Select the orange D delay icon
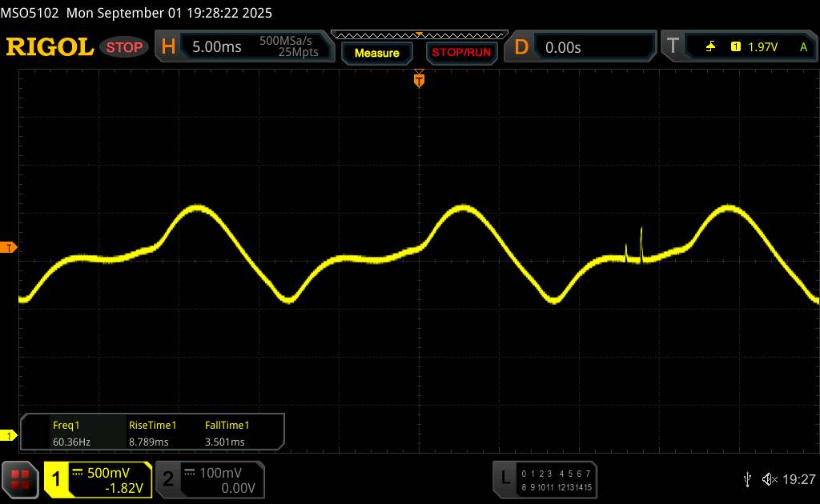The height and width of the screenshot is (504, 820). tap(521, 47)
